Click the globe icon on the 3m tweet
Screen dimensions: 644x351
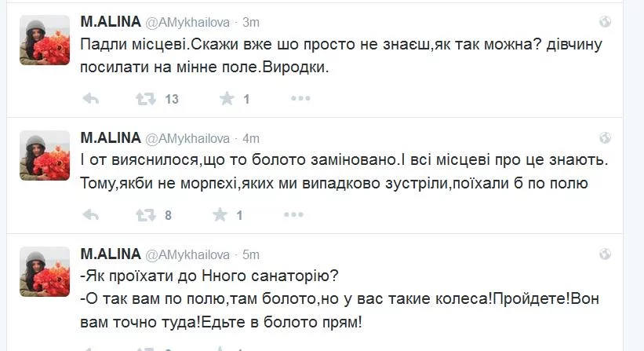605,22
